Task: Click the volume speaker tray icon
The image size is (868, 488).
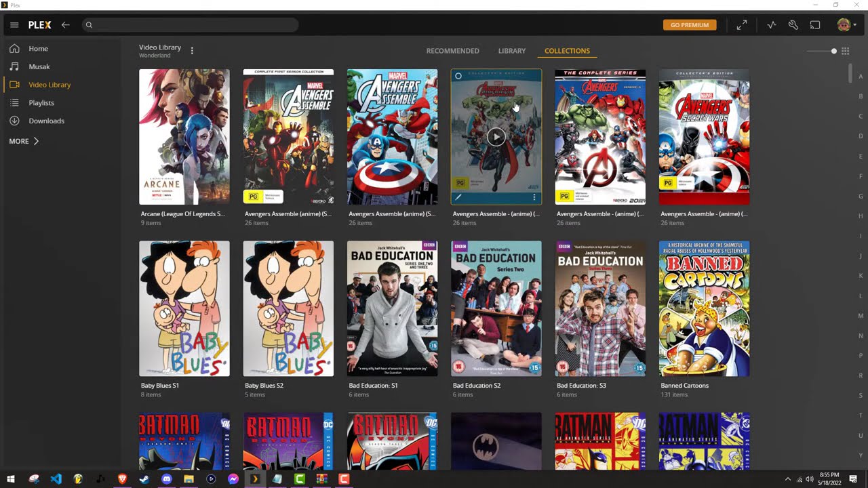Action: 810,479
